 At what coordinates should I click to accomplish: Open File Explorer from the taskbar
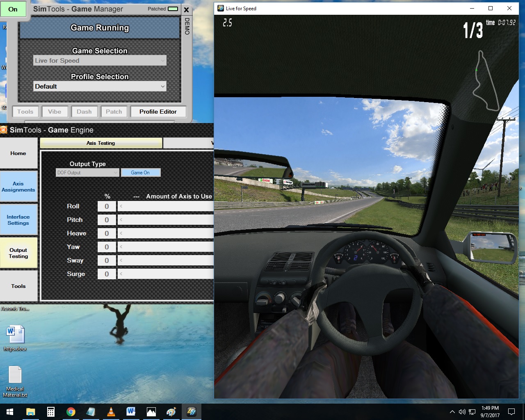(31, 412)
